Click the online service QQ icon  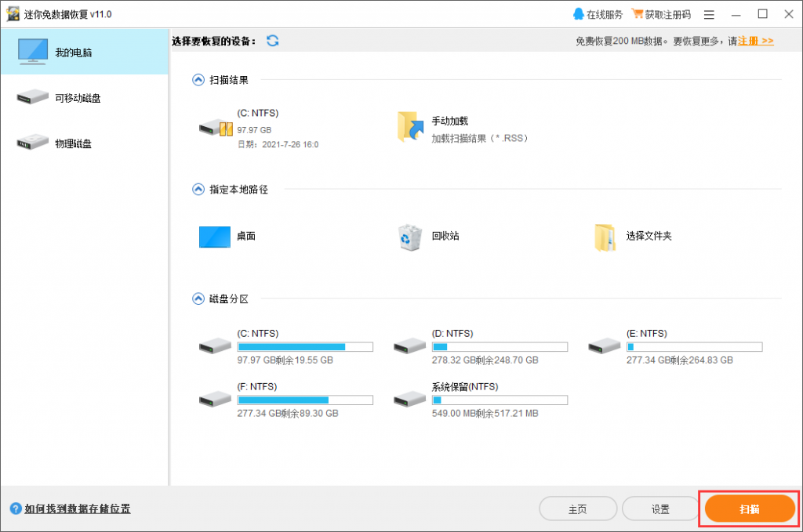(579, 14)
